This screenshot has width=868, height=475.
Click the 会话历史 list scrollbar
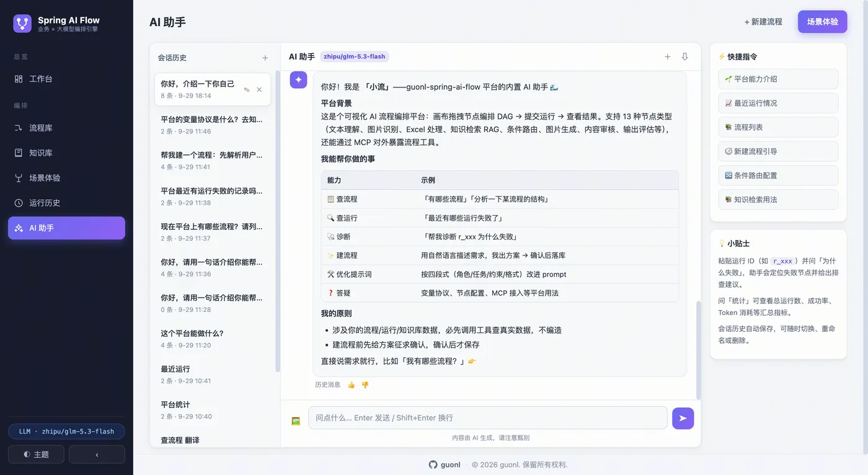(278, 221)
